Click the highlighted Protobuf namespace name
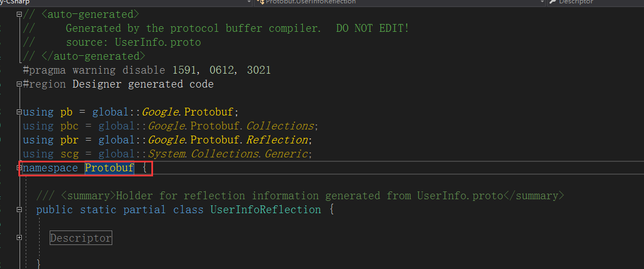The height and width of the screenshot is (269, 644). coord(109,168)
